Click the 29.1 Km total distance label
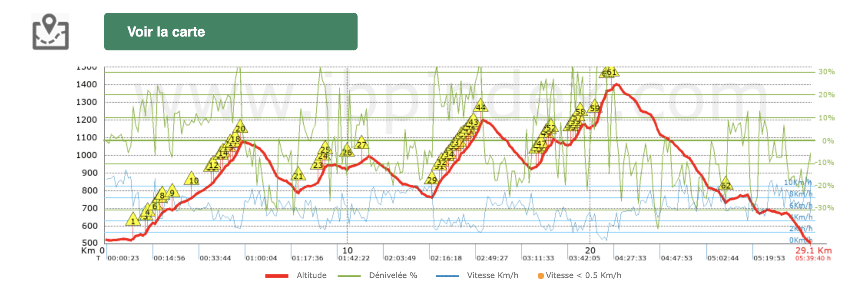The image size is (868, 290). tap(813, 250)
